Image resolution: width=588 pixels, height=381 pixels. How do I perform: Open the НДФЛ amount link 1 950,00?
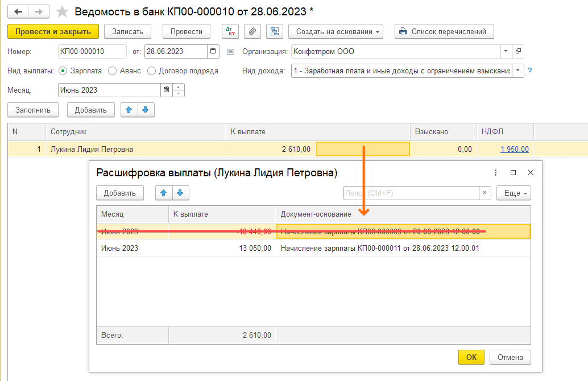[514, 150]
